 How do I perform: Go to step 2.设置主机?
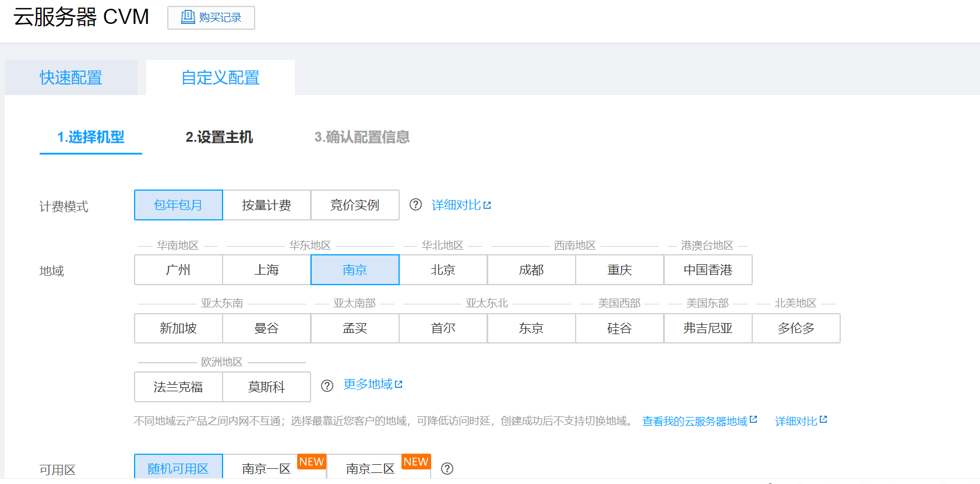[x=219, y=138]
